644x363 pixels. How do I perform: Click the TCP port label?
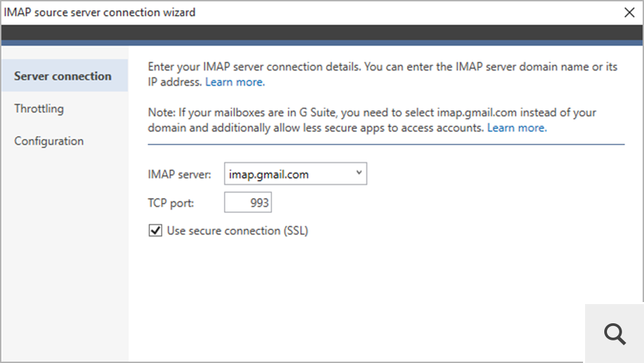(171, 203)
